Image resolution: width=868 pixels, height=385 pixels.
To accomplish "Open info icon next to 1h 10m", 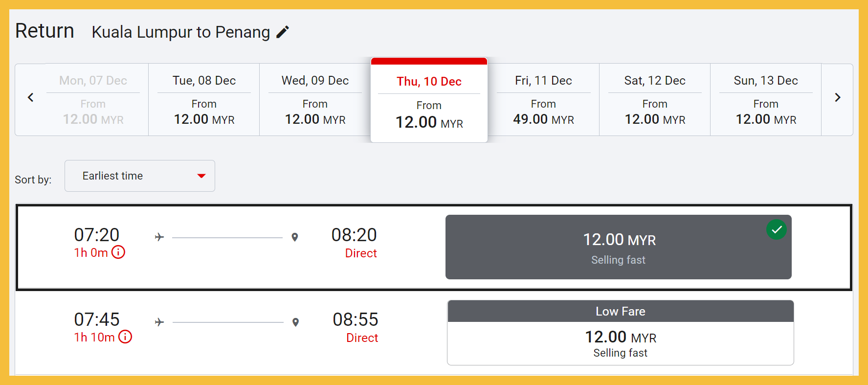I will [125, 337].
